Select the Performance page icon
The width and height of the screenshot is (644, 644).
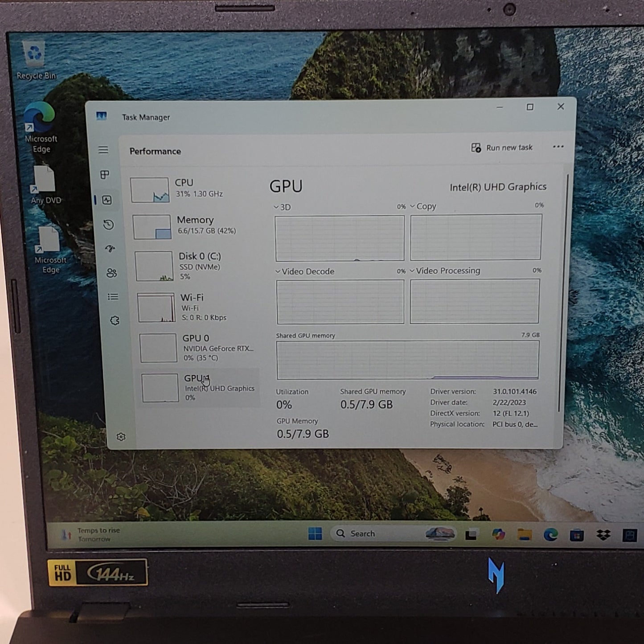pos(103,201)
